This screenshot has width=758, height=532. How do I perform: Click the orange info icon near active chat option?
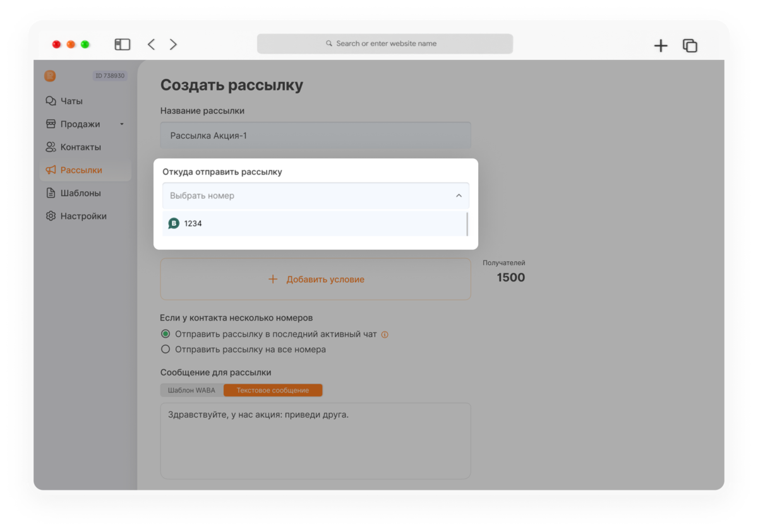[385, 334]
